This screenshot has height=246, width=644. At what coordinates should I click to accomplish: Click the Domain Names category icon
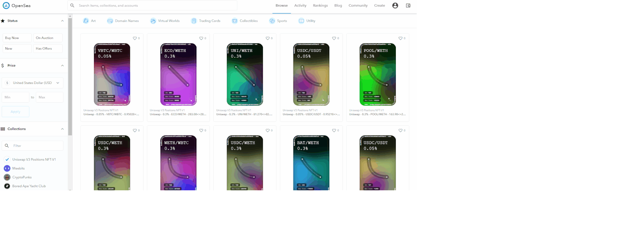coord(110,21)
